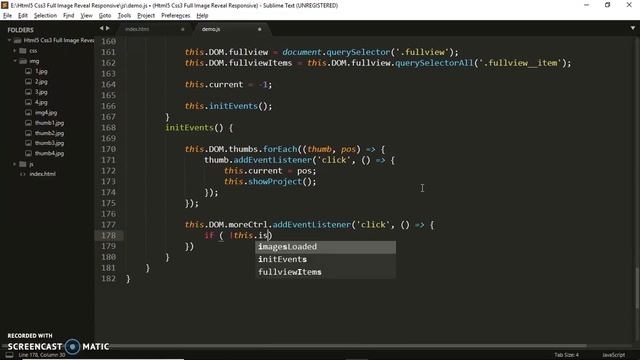Image resolution: width=640 pixels, height=360 pixels.
Task: Select the js folder icon
Action: [x=23, y=164]
